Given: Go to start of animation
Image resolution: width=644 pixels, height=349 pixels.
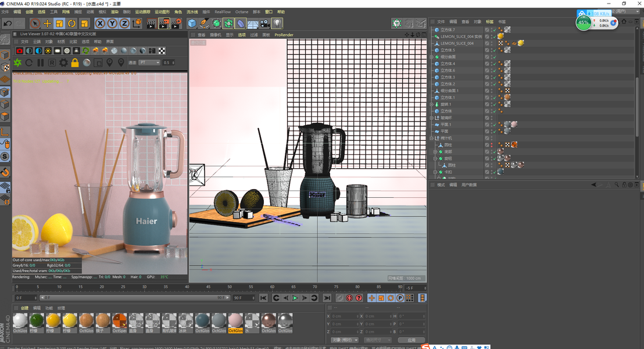Looking at the screenshot, I should (263, 298).
